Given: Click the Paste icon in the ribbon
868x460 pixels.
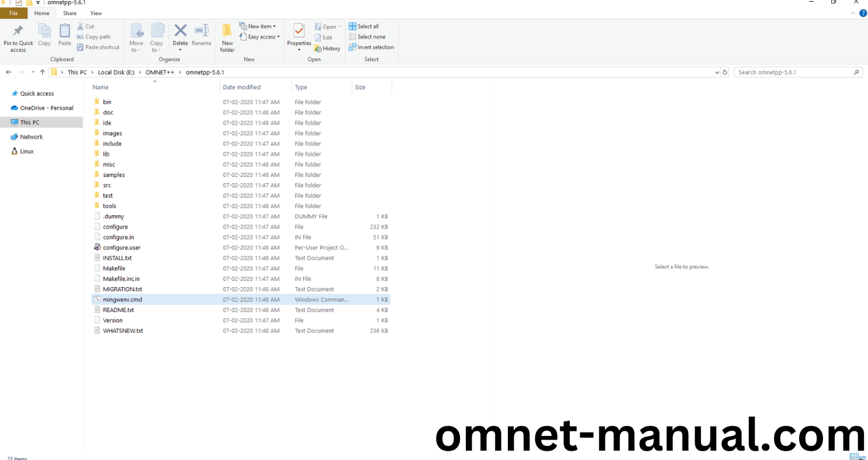Looking at the screenshot, I should point(65,30).
